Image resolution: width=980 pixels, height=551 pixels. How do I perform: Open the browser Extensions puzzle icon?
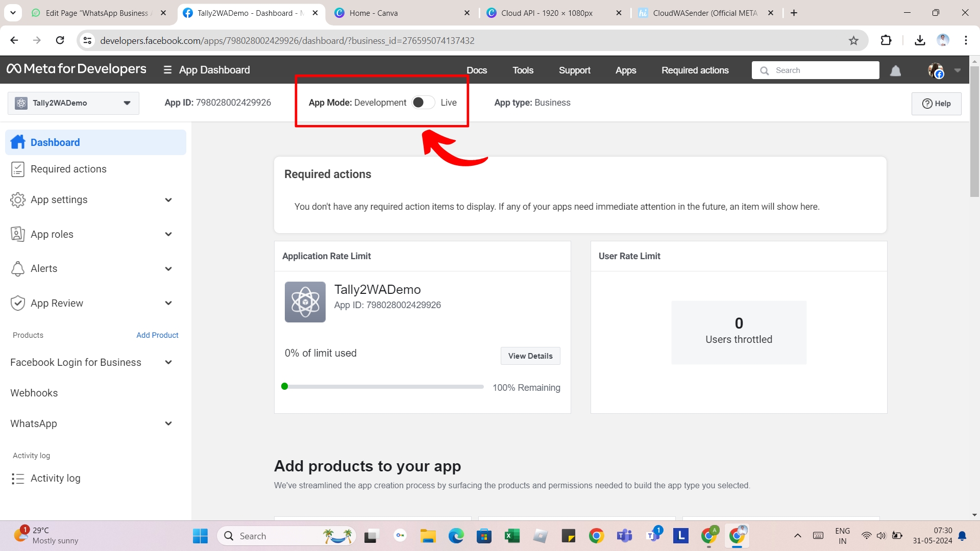886,40
